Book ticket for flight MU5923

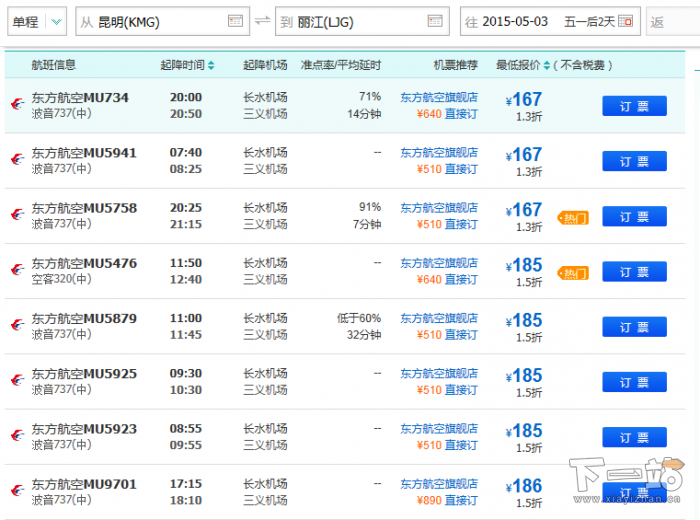634,437
